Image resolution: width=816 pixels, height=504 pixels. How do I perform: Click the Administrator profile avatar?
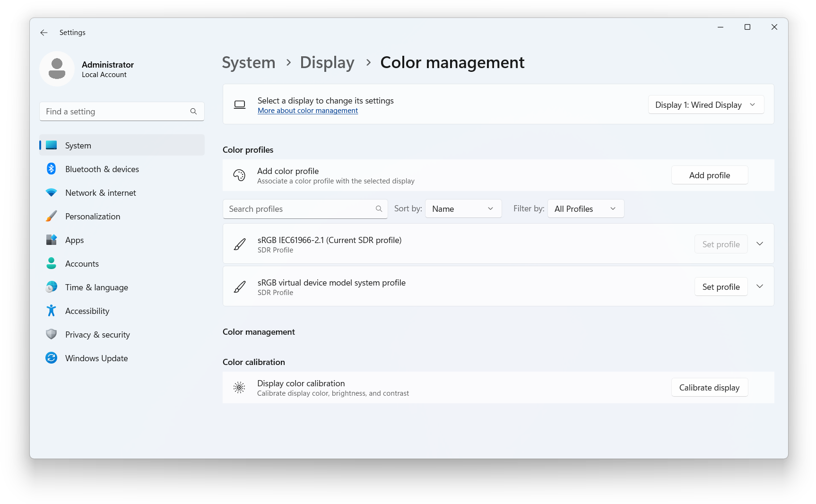[x=57, y=69]
